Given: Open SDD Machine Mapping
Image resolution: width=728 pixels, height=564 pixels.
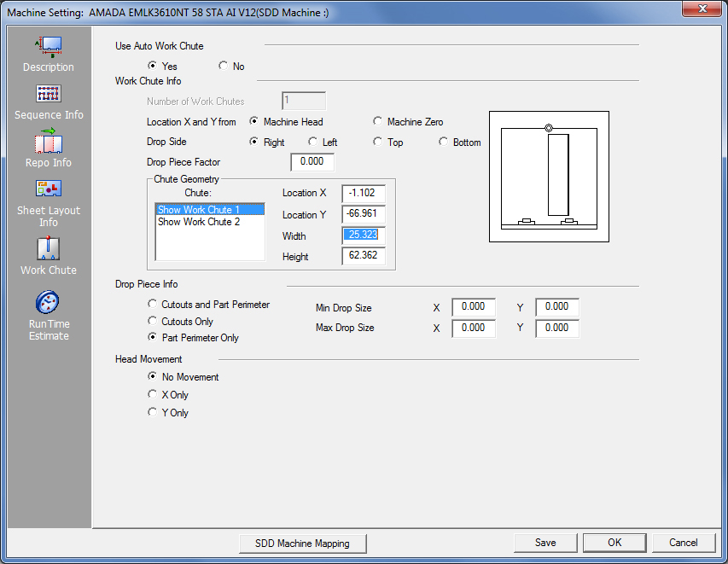Looking at the screenshot, I should point(303,544).
